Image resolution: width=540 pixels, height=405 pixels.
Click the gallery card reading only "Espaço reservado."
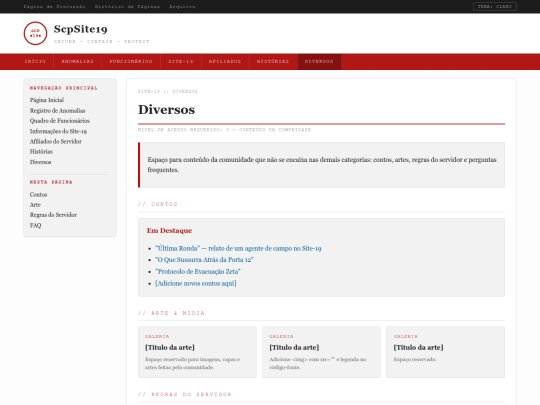(x=445, y=352)
